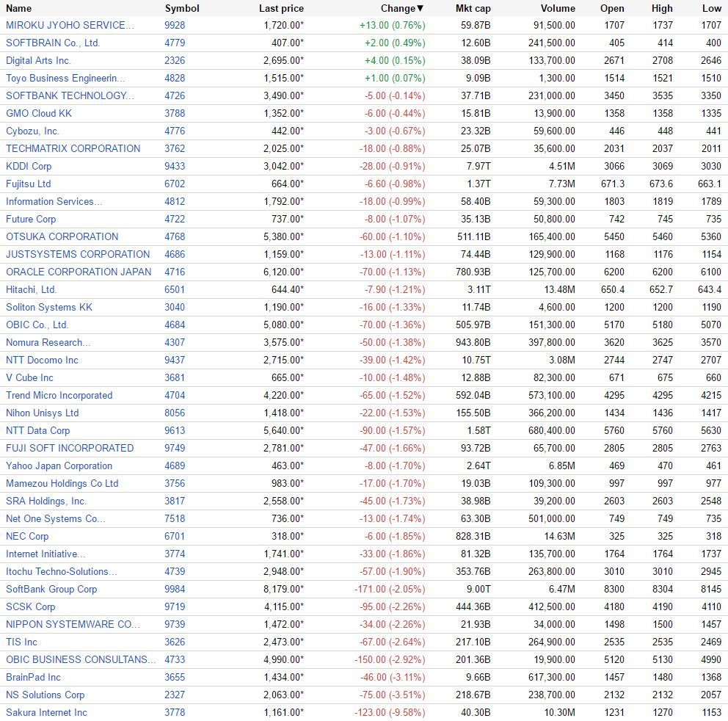Select the -123.00 (-9.58%) change value
Viewport: 728px width, 721px height.
pyautogui.click(x=390, y=714)
